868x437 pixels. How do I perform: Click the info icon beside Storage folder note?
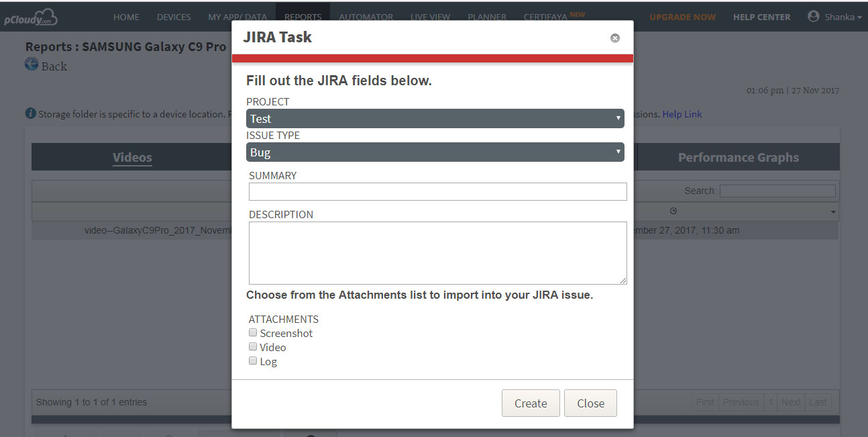pyautogui.click(x=30, y=113)
